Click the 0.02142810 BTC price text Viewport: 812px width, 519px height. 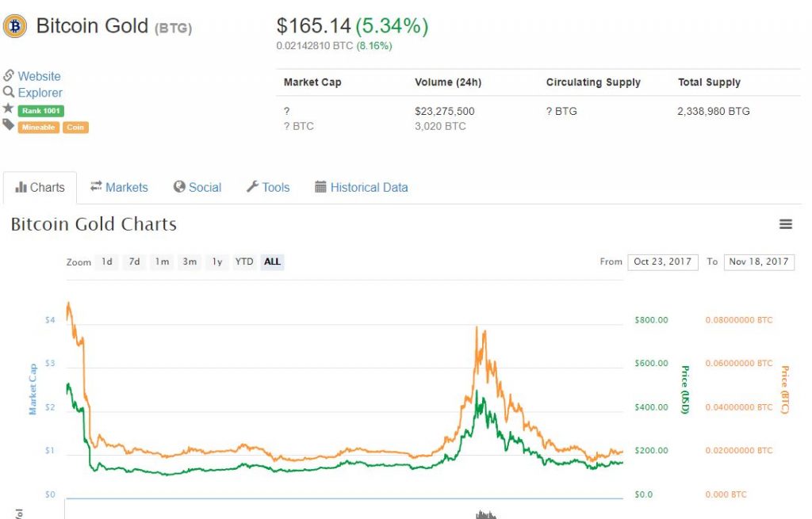pos(314,45)
